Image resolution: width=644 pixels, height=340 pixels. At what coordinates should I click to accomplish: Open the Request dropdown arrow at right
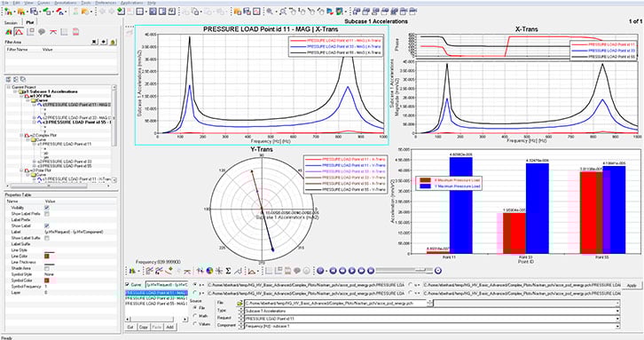[617, 319]
